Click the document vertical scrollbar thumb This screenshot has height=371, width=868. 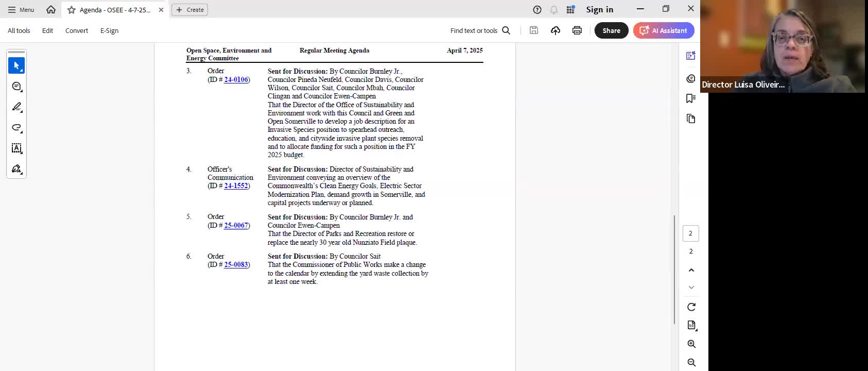pyautogui.click(x=674, y=269)
